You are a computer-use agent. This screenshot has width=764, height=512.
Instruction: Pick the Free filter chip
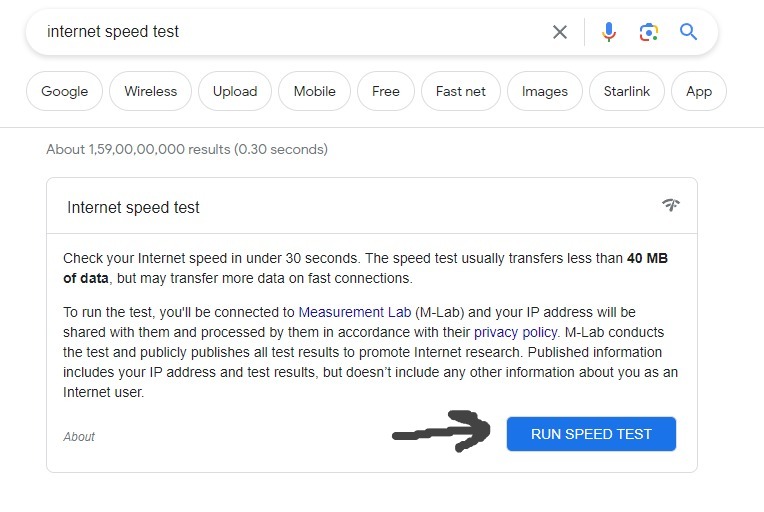386,91
